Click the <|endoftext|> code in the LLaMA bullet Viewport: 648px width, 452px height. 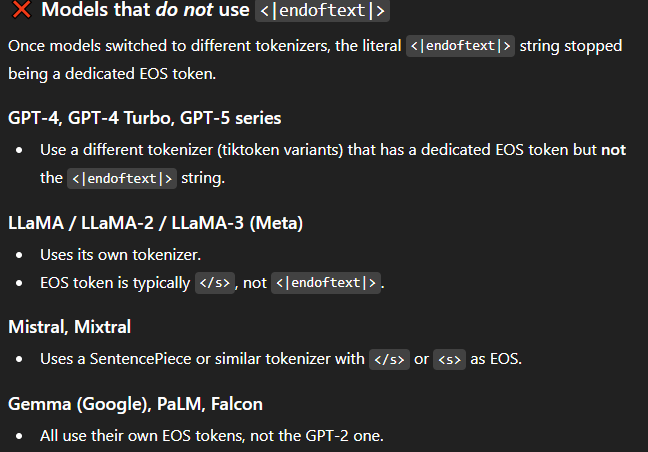coord(326,282)
